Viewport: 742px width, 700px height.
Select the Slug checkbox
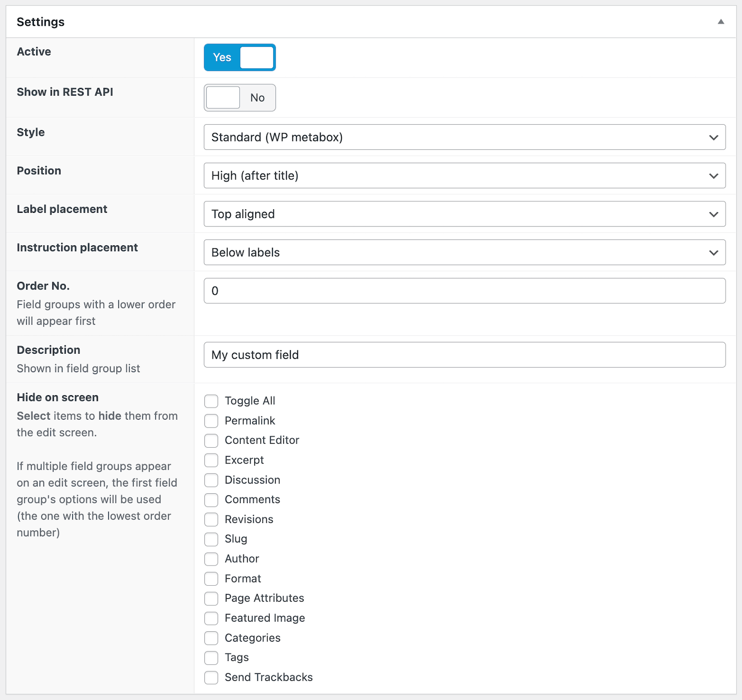click(x=211, y=539)
